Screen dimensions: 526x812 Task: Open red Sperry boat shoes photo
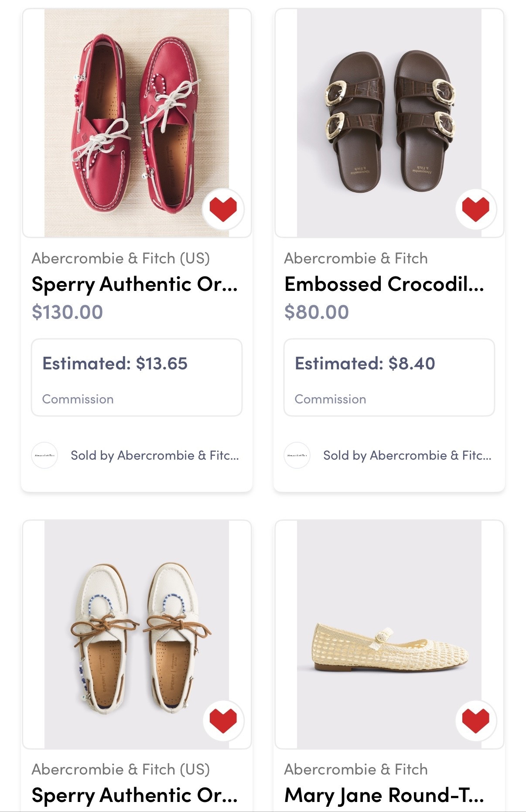(x=136, y=123)
